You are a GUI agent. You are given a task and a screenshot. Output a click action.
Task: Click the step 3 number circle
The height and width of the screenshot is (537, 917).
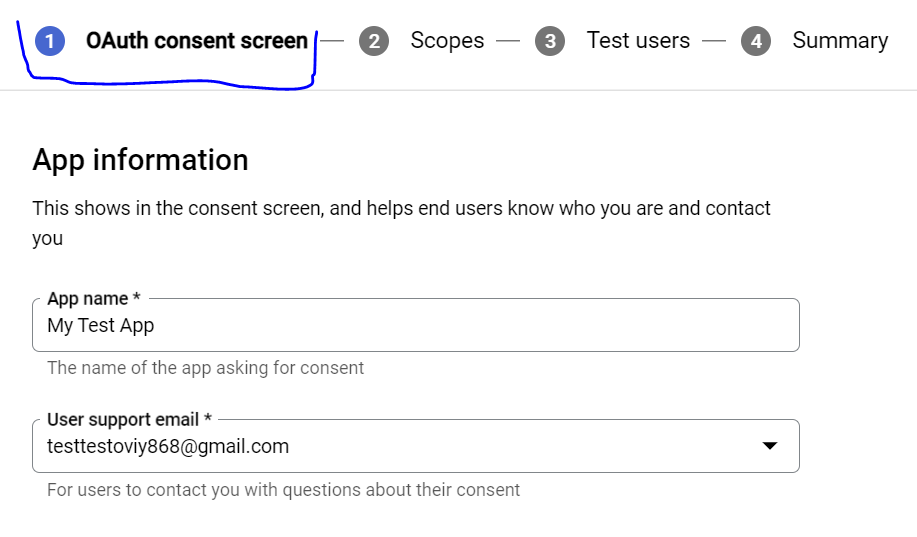point(550,41)
